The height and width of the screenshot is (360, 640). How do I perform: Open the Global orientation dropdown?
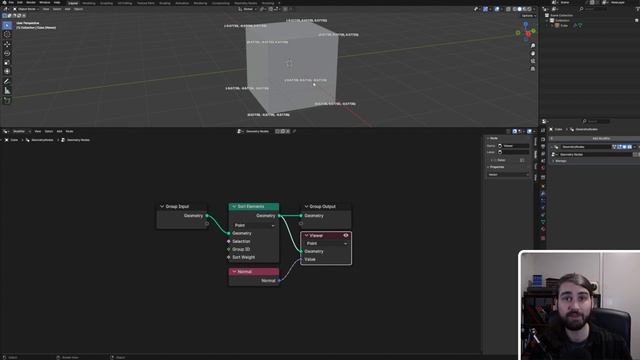click(248, 9)
